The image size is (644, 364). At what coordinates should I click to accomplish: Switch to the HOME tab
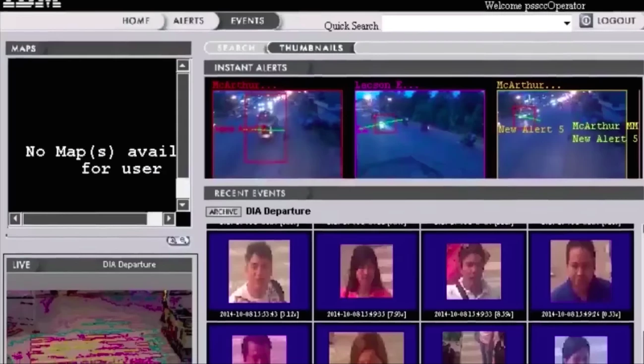(x=136, y=21)
